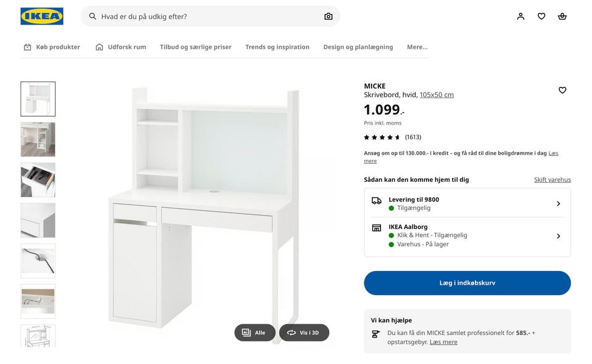592x364 pixels.
Task: Click the IKEA logo
Action: click(42, 16)
